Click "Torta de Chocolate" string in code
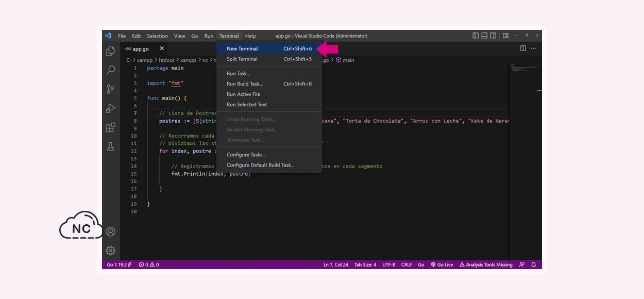Screen dimensions: 644x299 (x=374, y=121)
